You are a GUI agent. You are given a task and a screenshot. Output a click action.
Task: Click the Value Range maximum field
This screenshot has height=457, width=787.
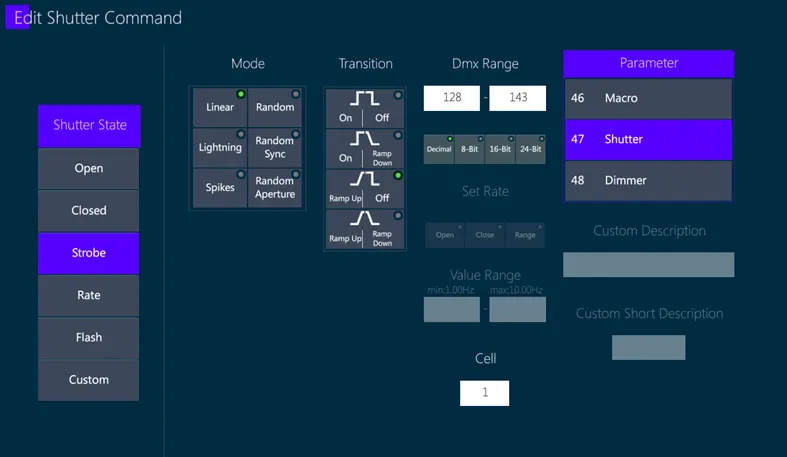[517, 310]
